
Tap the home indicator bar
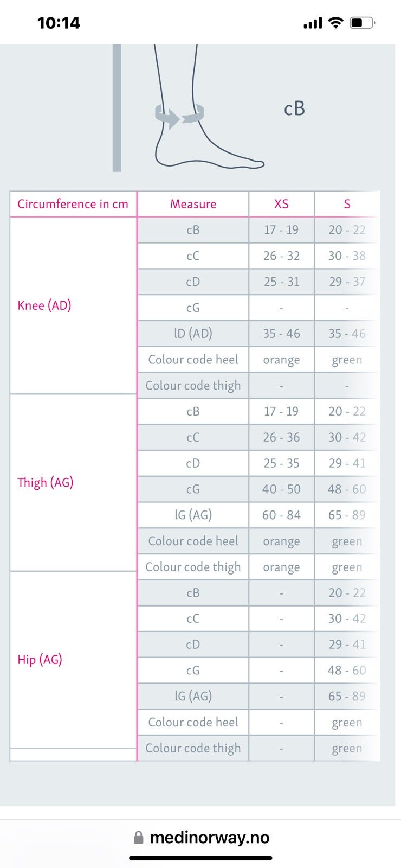tap(200, 858)
